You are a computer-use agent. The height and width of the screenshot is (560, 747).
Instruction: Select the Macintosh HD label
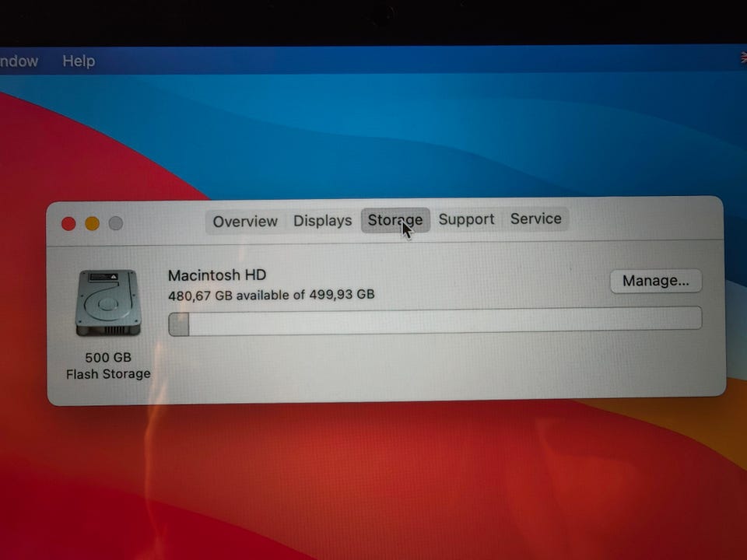click(x=217, y=275)
